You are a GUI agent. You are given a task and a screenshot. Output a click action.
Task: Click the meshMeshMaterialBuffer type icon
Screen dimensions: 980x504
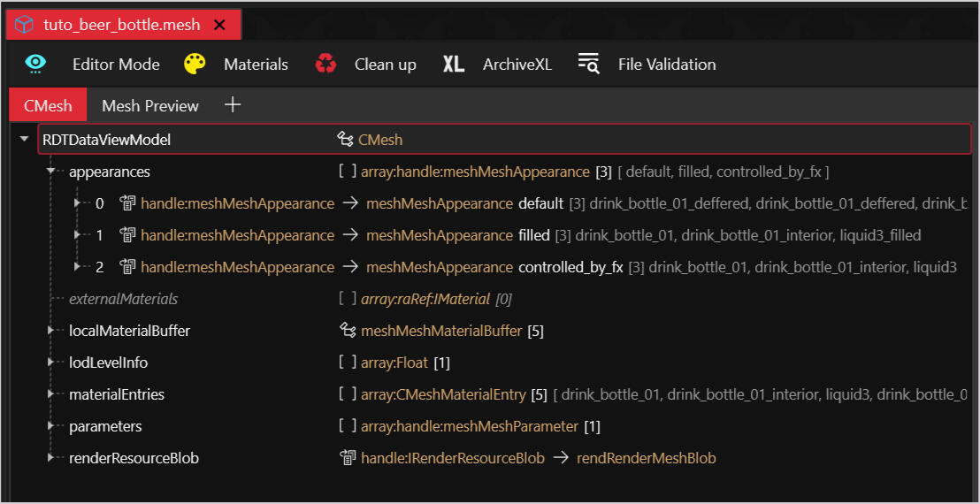click(347, 331)
